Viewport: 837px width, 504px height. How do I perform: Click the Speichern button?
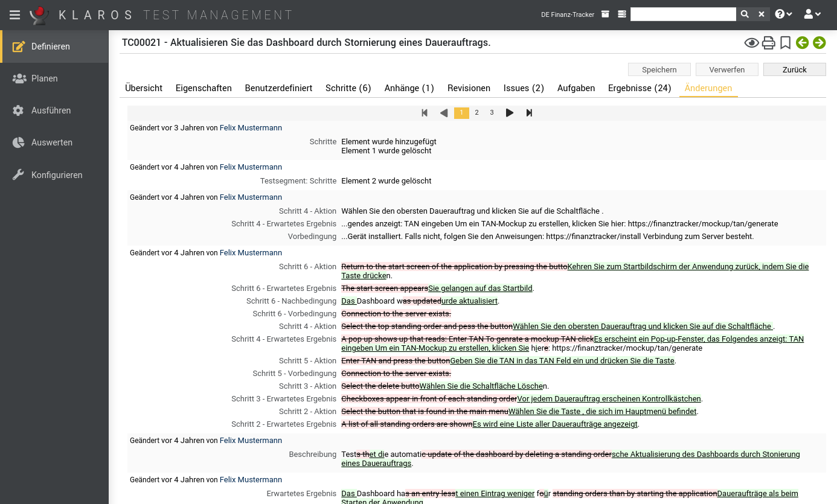coord(659,69)
